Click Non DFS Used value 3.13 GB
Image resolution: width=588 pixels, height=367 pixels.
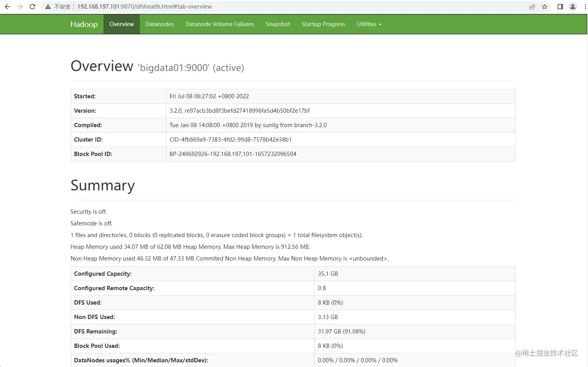328,317
